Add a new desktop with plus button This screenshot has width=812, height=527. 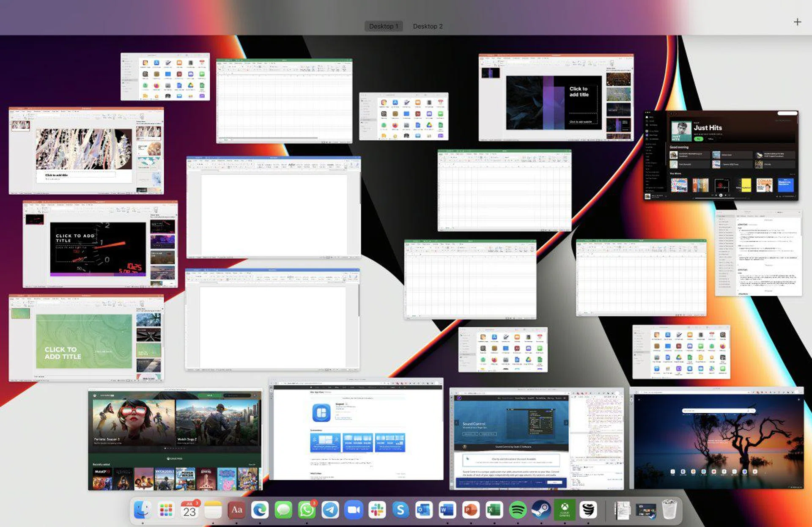click(797, 22)
